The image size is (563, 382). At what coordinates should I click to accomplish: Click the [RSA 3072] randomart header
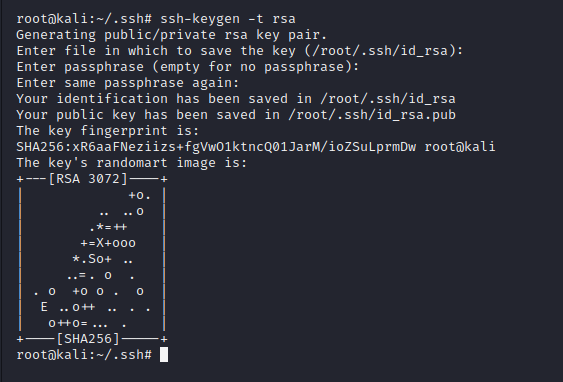click(x=88, y=178)
